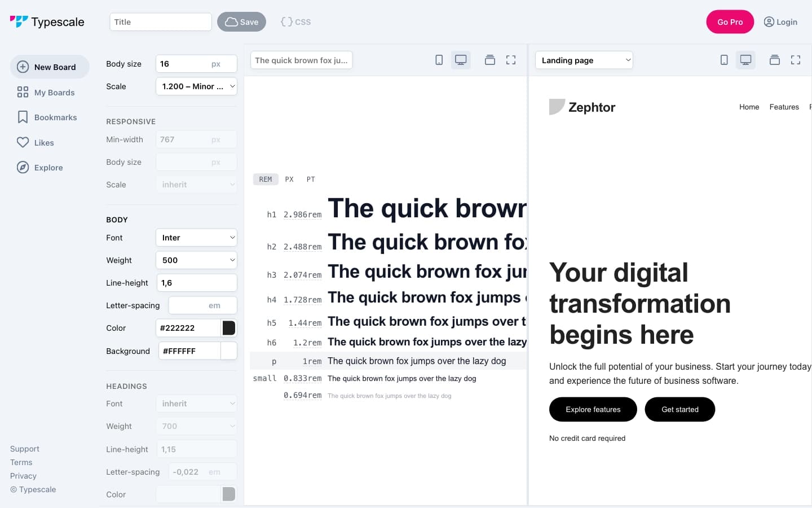Expand landing page preview to fullscreen
Viewport: 812px width, 508px height.
pyautogui.click(x=796, y=60)
